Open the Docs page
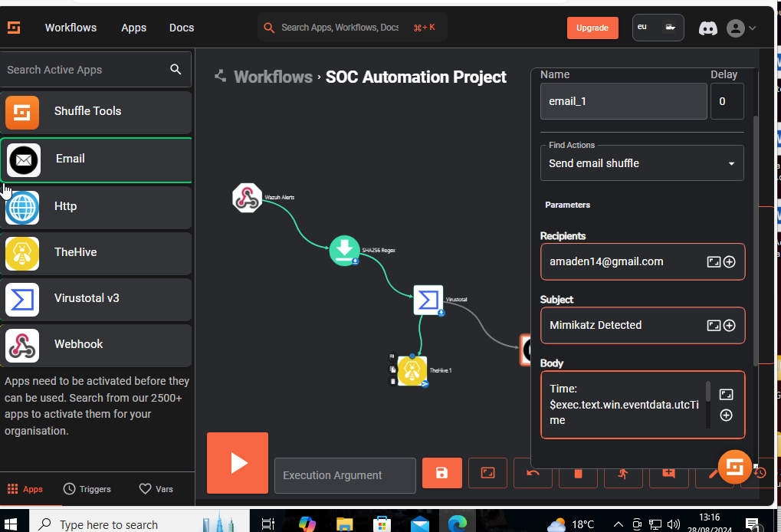 click(x=181, y=28)
